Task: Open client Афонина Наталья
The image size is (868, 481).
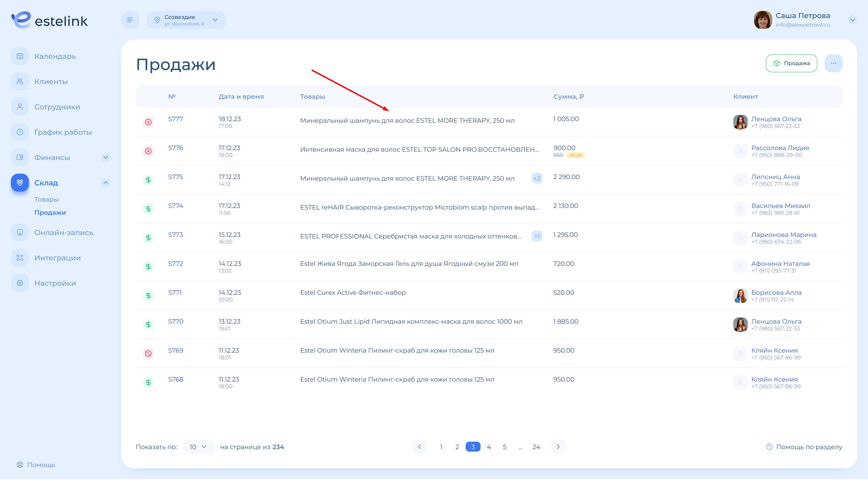Action: 780,264
